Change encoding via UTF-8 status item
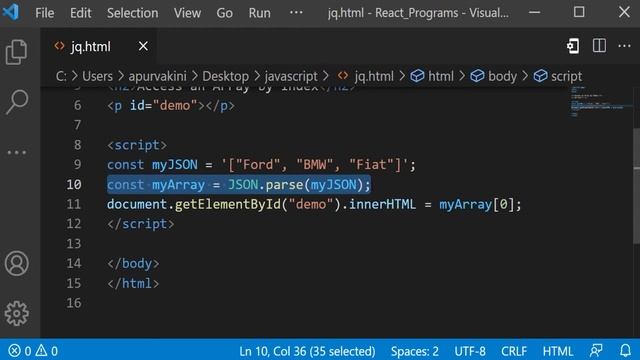This screenshot has height=360, width=640. click(470, 351)
